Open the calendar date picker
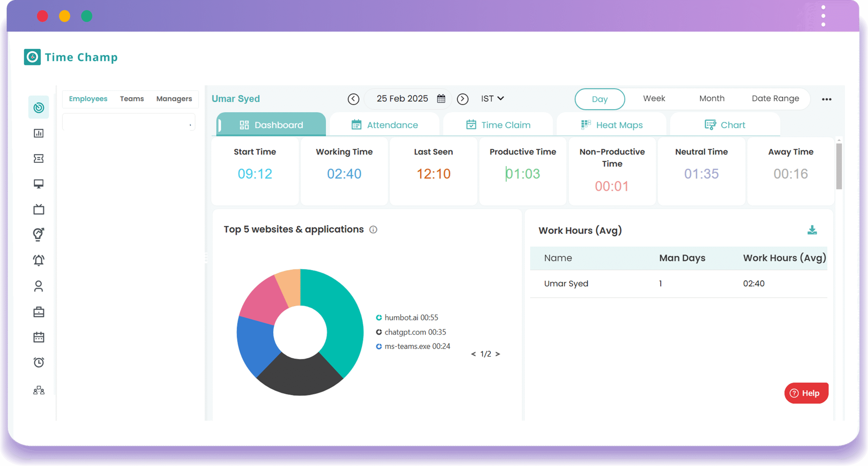The height and width of the screenshot is (466, 868). coord(441,99)
